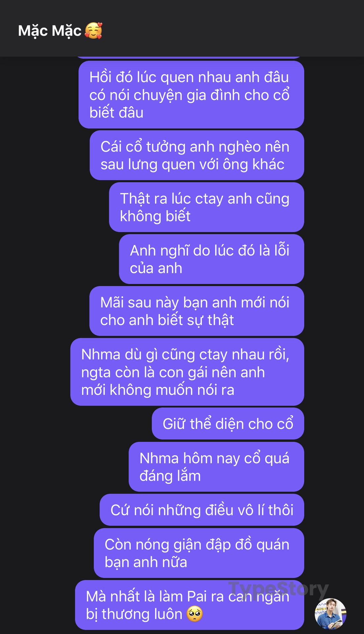This screenshot has width=364, height=634.
Task: Tap the message 'Nhma dù gì cũng ctay'
Action: point(187,372)
